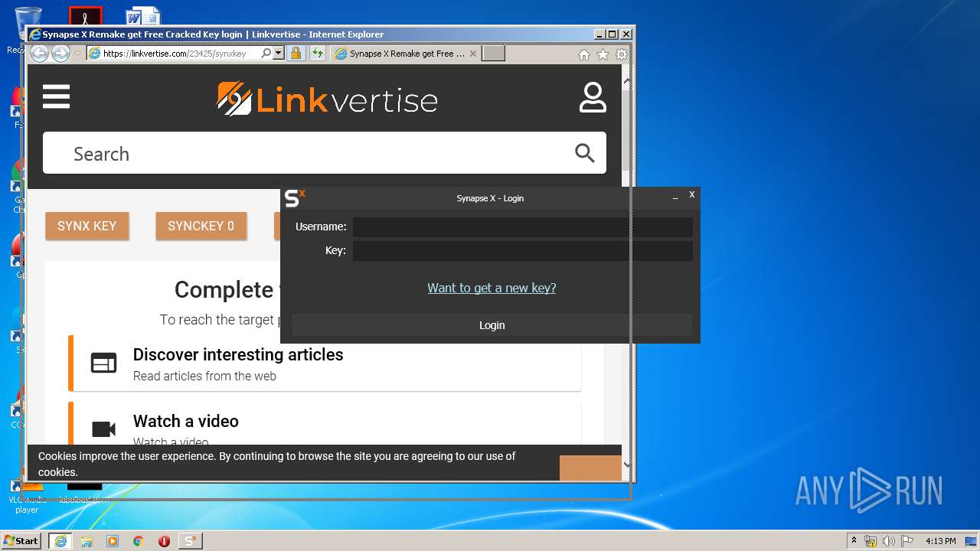Image resolution: width=980 pixels, height=551 pixels.
Task: Open the recent pages dropdown arrow
Action: pos(77,54)
